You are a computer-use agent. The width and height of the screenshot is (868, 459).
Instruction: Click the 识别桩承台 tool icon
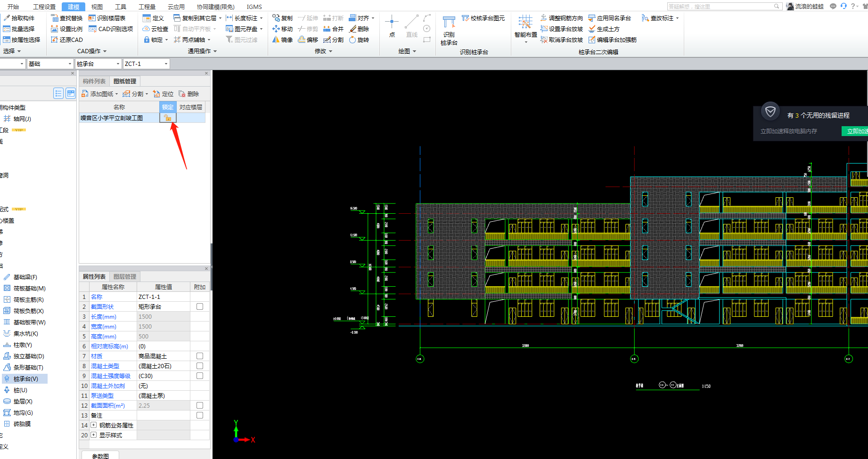coord(449,26)
